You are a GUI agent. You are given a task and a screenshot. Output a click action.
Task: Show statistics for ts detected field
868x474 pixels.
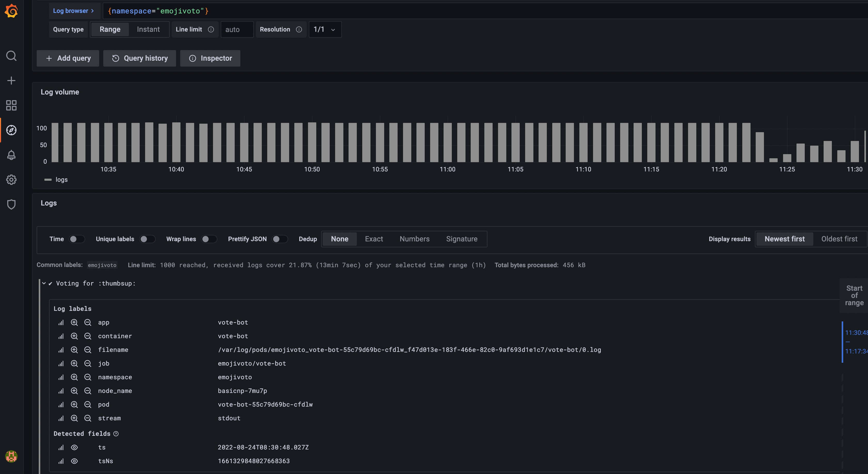pos(61,448)
